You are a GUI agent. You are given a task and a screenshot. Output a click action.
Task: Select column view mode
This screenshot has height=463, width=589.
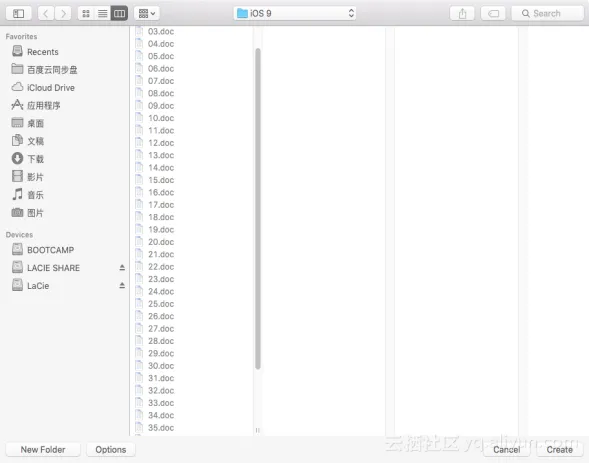tap(119, 14)
